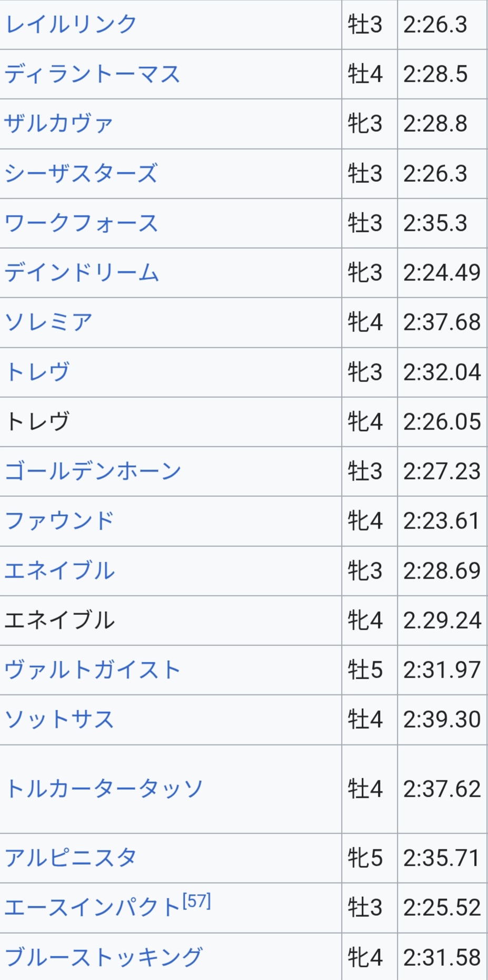Viewport: 488px width, 980px height.
Task: Open the ヴァルトガイスト link
Action: 92,670
